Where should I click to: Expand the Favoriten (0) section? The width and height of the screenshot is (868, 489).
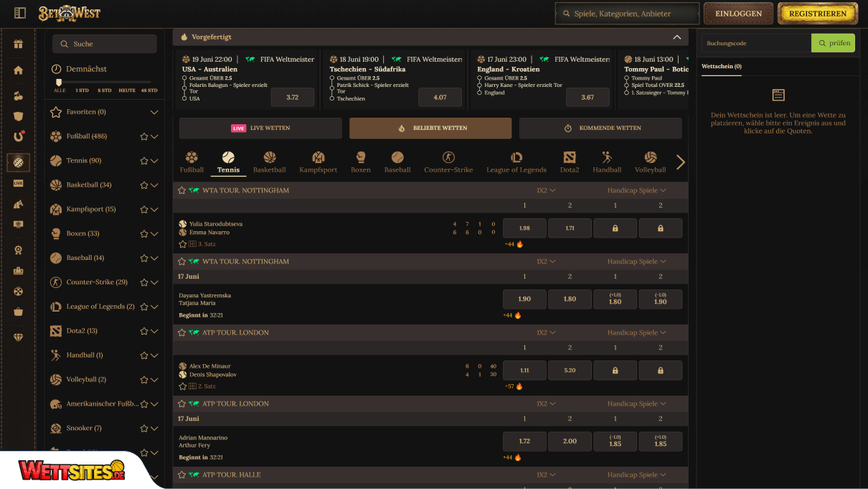[154, 112]
